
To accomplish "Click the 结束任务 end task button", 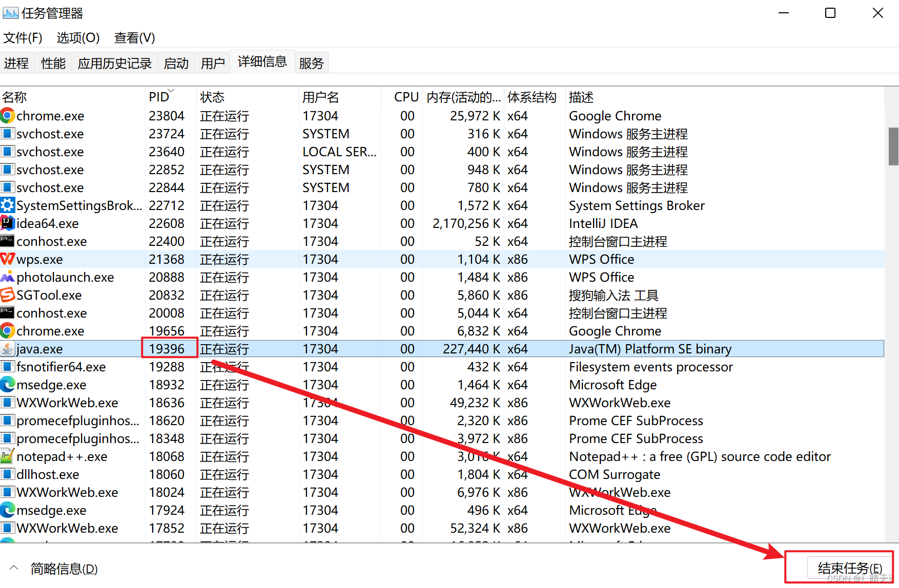I will click(849, 568).
